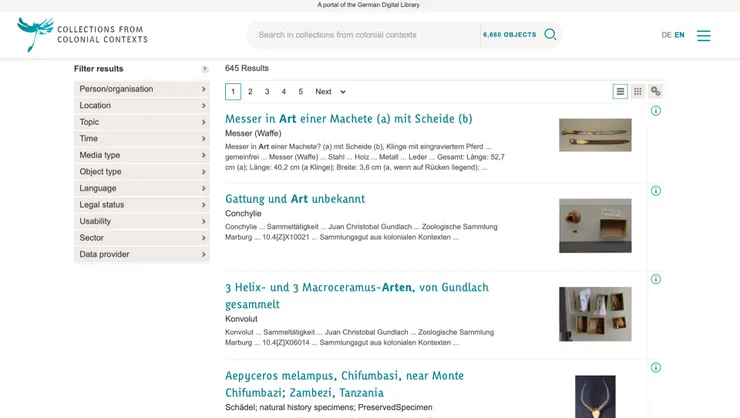The height and width of the screenshot is (418, 740).
Task: Open the result display settings gear
Action: [656, 91]
